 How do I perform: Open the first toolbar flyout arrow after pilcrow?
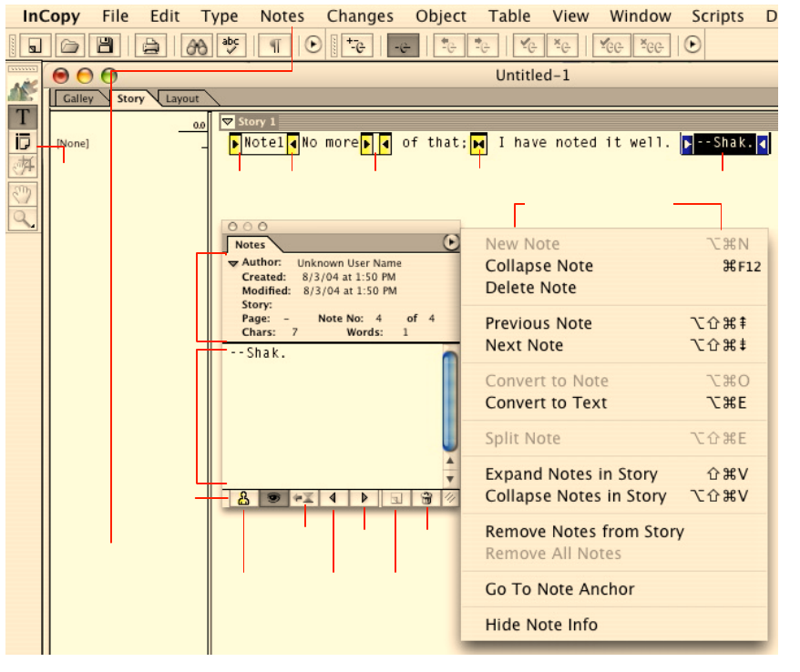(x=313, y=45)
